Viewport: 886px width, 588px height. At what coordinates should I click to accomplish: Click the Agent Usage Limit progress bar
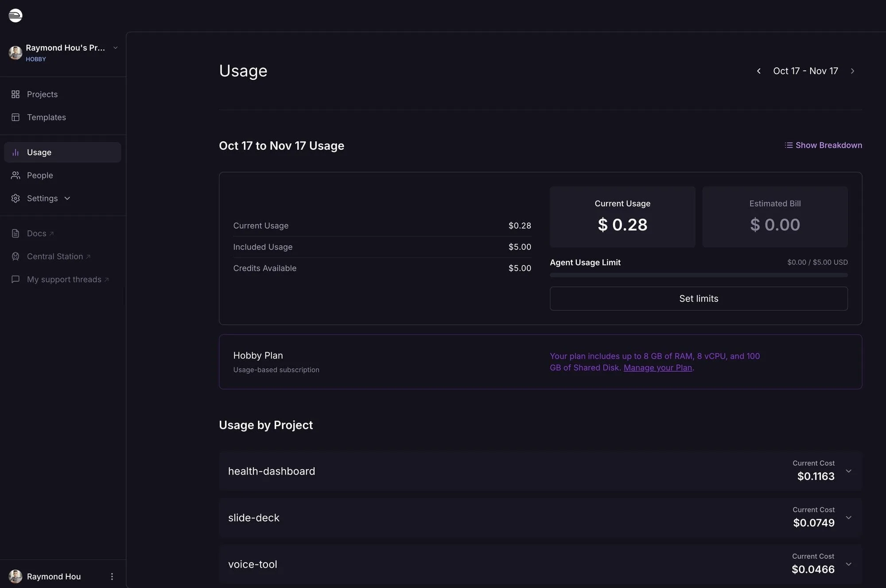[x=699, y=275]
